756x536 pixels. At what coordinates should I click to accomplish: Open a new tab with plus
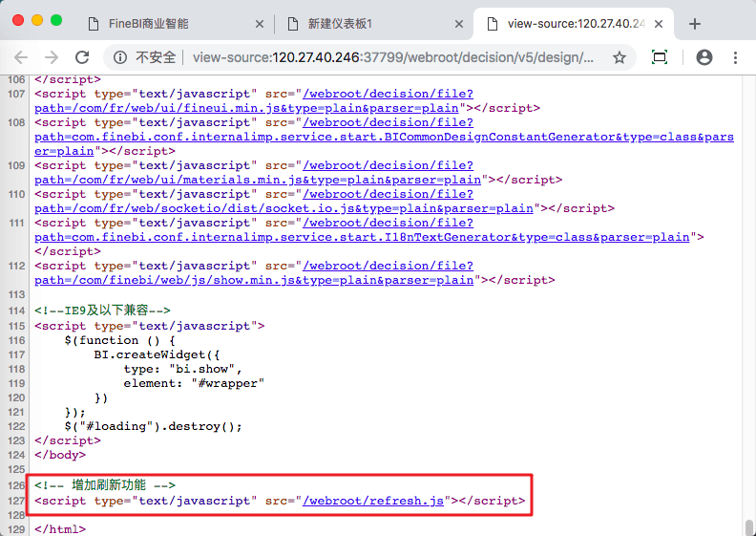694,24
